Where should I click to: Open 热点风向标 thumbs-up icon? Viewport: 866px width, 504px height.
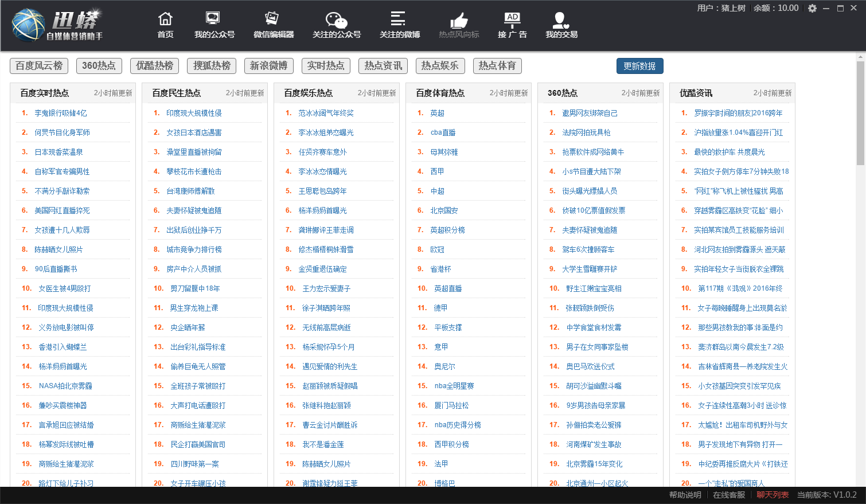coord(459,20)
